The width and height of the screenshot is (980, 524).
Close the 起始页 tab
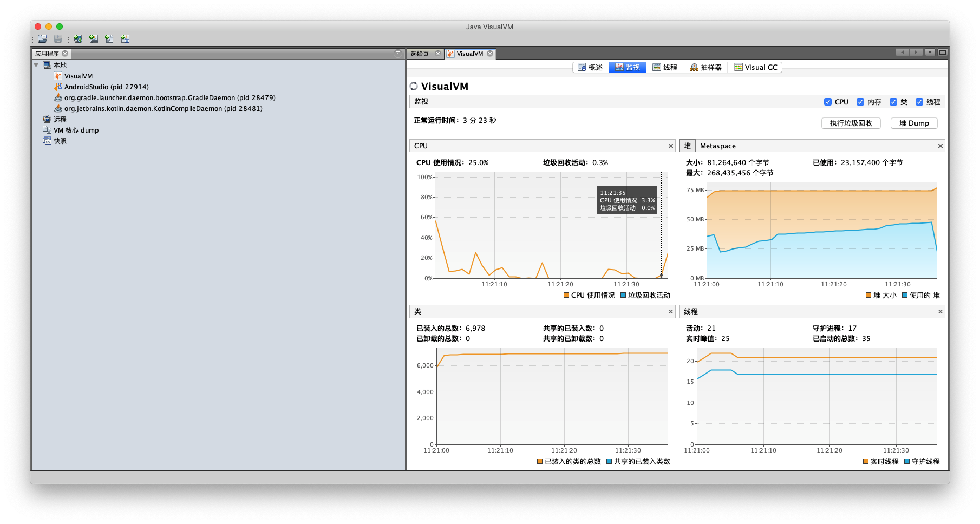(438, 54)
